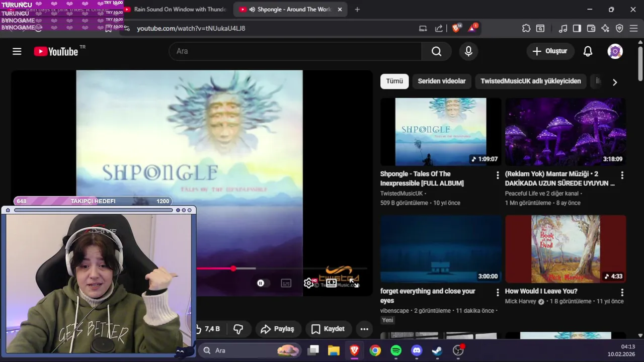
Task: Toggle the Brave sidebar panel icon
Action: click(577, 28)
